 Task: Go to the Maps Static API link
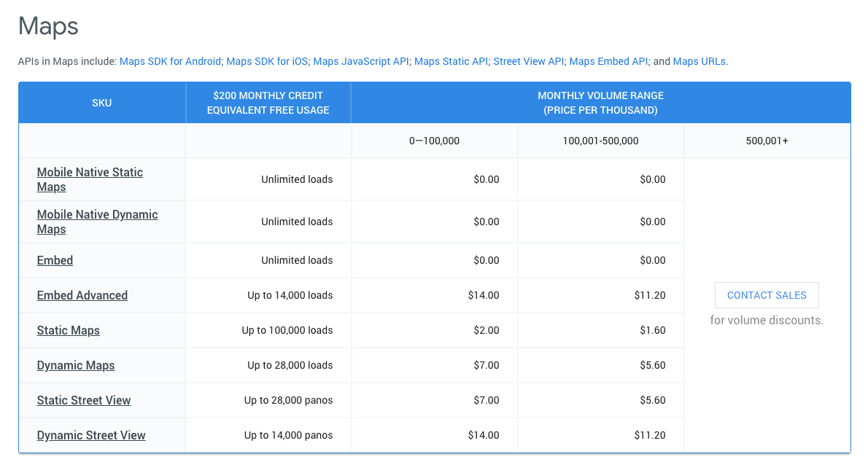point(451,61)
